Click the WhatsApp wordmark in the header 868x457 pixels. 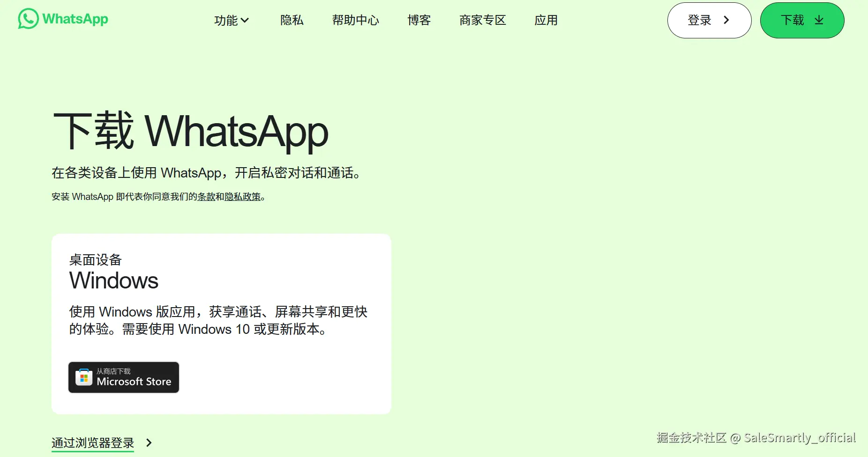click(x=75, y=19)
